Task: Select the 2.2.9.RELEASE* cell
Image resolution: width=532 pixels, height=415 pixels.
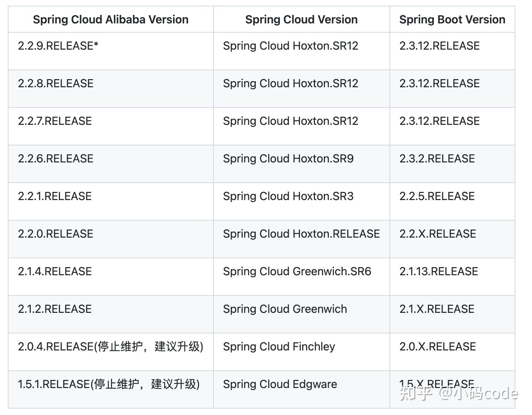Action: click(58, 46)
